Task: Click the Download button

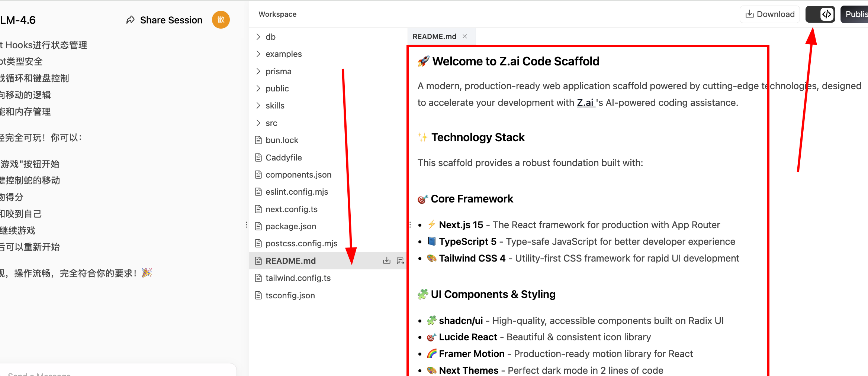Action: [770, 14]
